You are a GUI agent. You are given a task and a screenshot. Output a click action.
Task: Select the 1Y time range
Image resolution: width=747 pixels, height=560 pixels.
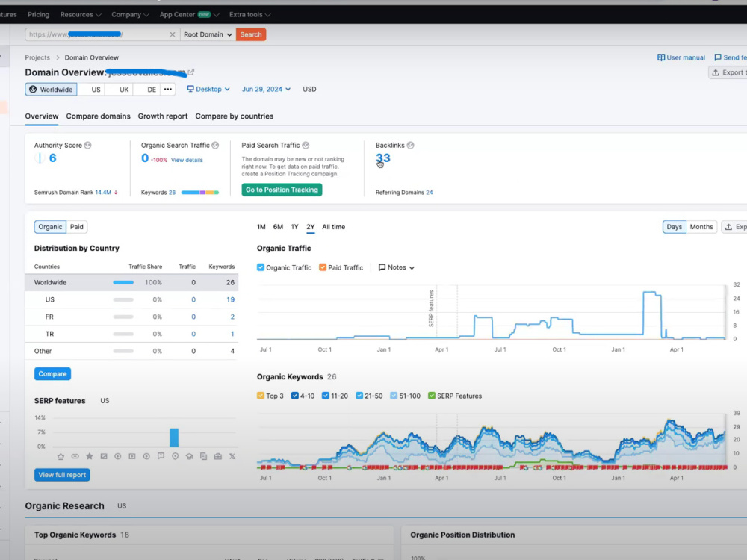[x=294, y=227]
